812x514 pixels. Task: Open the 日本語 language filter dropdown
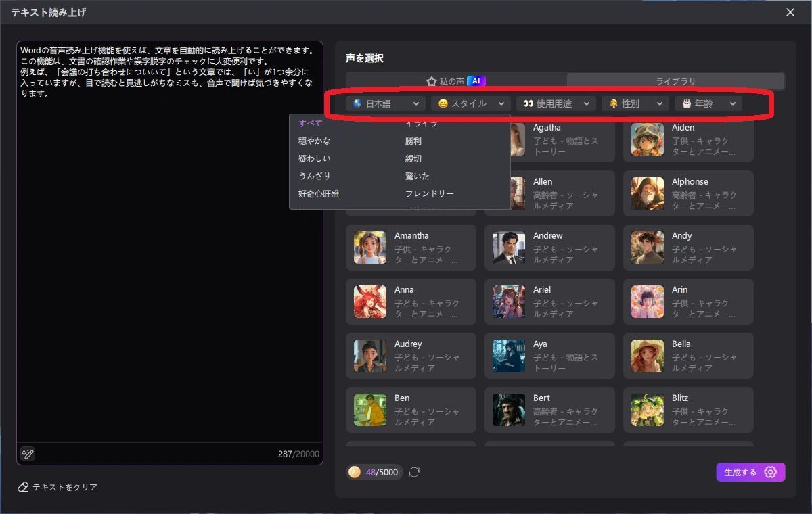(385, 103)
